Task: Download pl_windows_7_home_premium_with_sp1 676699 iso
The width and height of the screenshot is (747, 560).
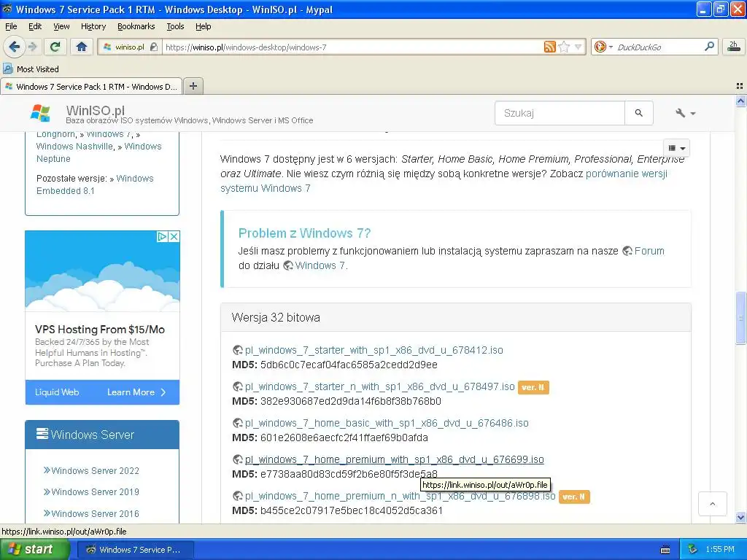Action: pos(394,459)
